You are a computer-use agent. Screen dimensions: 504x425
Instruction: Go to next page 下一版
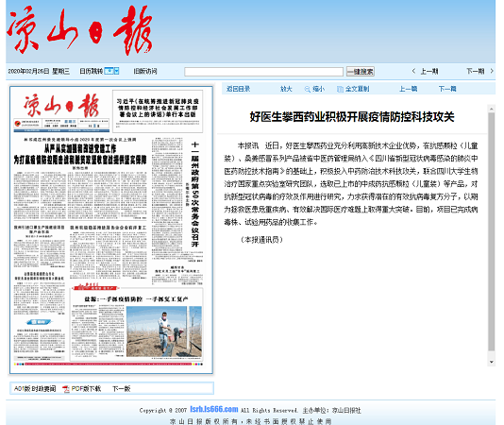[x=121, y=389]
